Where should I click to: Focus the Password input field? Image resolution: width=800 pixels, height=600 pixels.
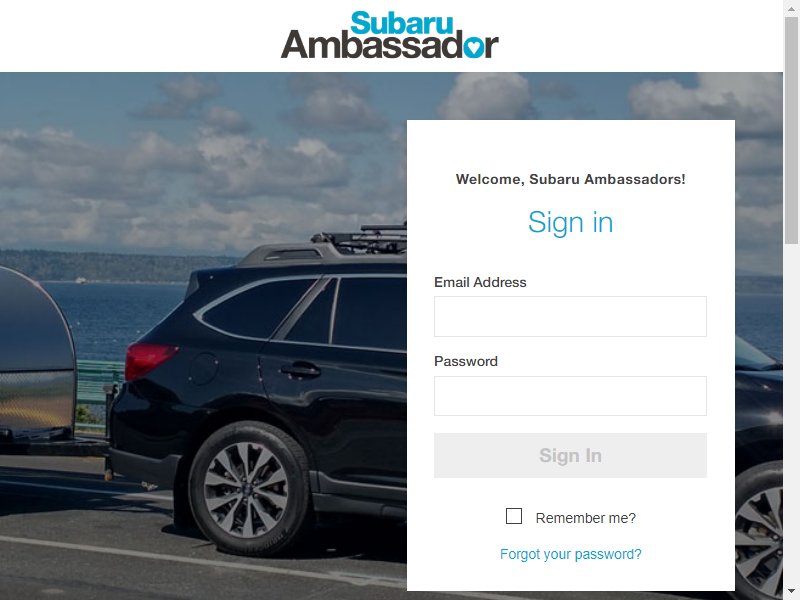[x=570, y=396]
